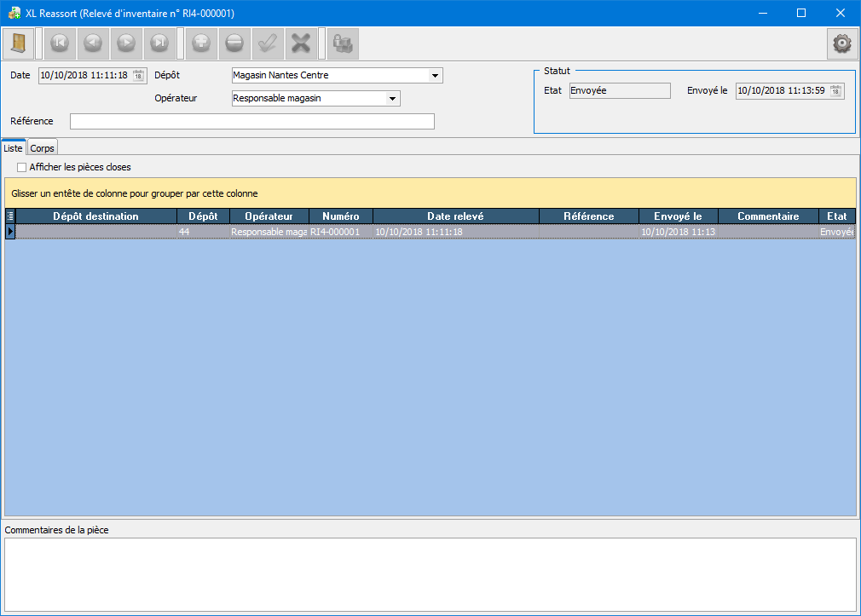Click the 'Date relevé' column header

click(x=455, y=216)
